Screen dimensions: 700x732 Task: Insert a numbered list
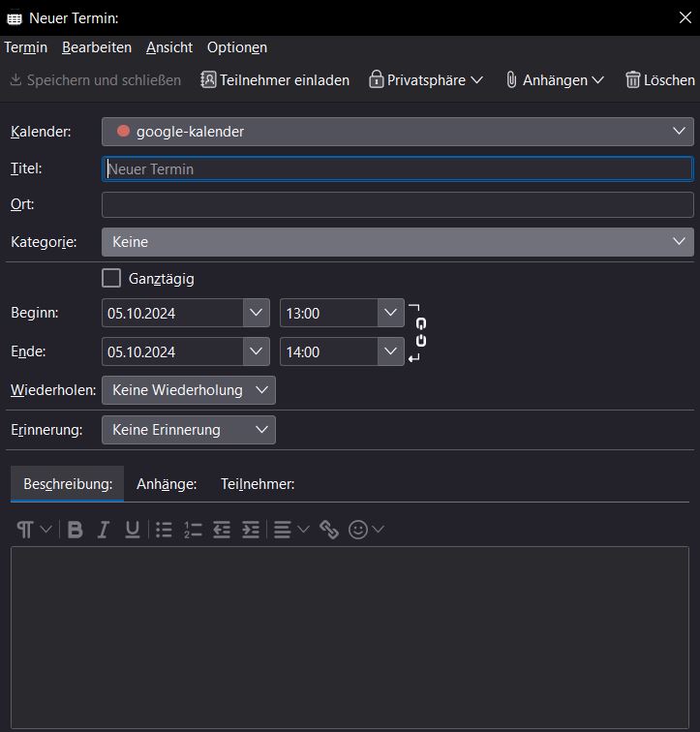pos(193,530)
